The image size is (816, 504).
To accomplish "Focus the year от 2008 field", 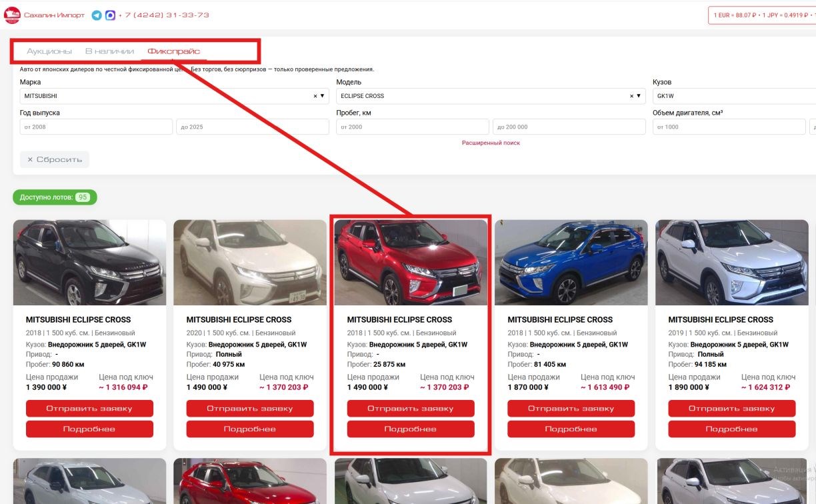I will pyautogui.click(x=96, y=127).
